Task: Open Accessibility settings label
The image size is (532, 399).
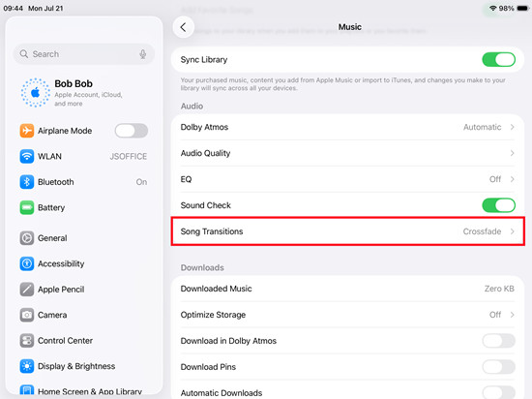Action: point(61,263)
